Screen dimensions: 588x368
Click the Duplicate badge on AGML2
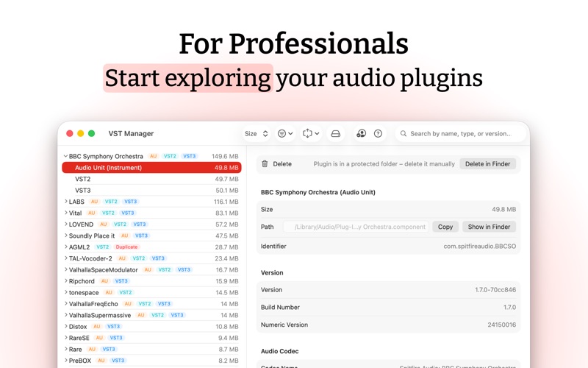126,247
